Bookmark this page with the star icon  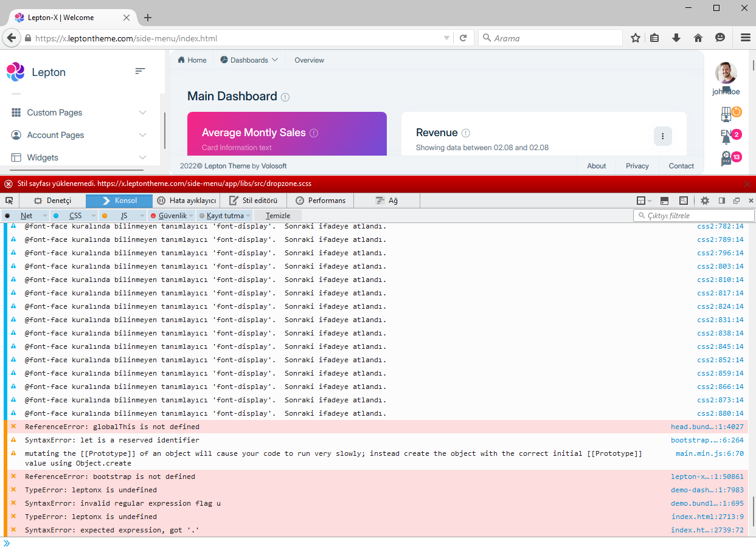(x=636, y=38)
